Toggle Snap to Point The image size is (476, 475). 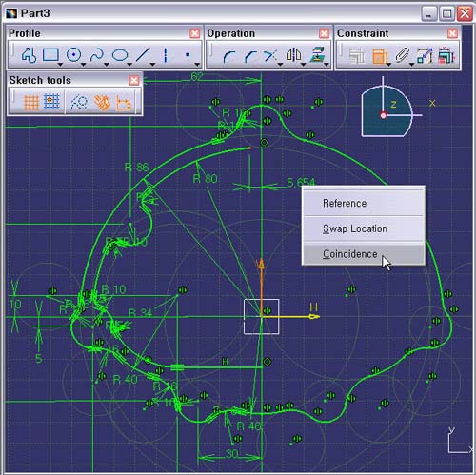click(x=51, y=102)
